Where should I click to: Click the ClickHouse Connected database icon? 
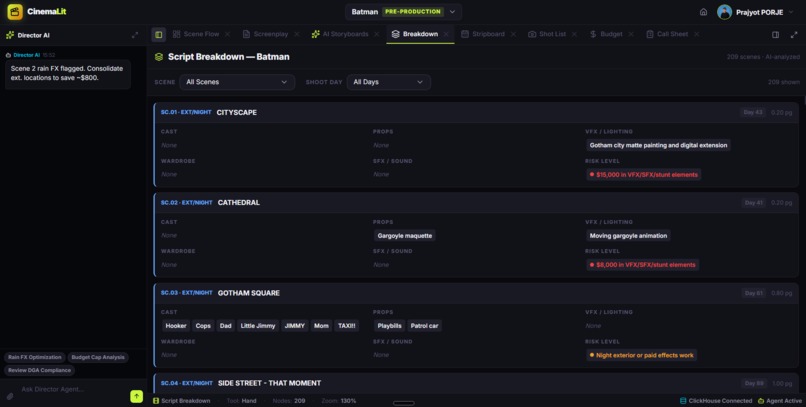click(683, 400)
